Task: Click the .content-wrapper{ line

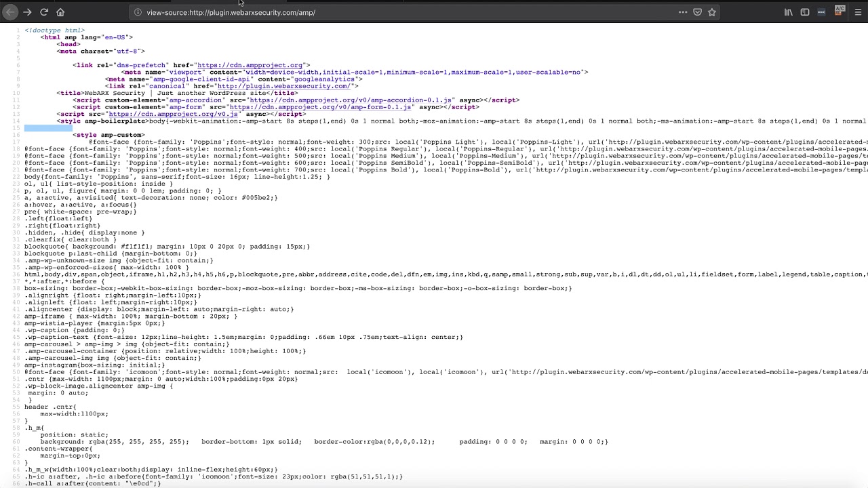Action: pos(58,449)
